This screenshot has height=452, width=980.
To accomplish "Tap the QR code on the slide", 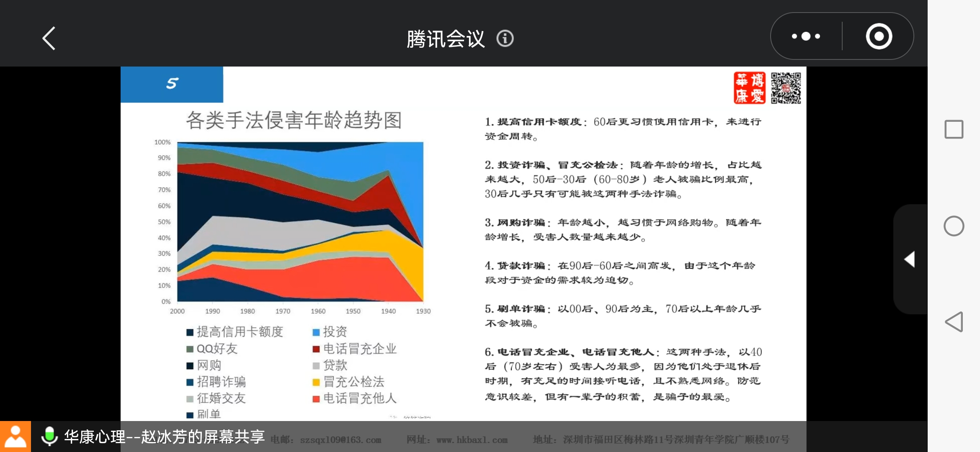I will [x=786, y=88].
